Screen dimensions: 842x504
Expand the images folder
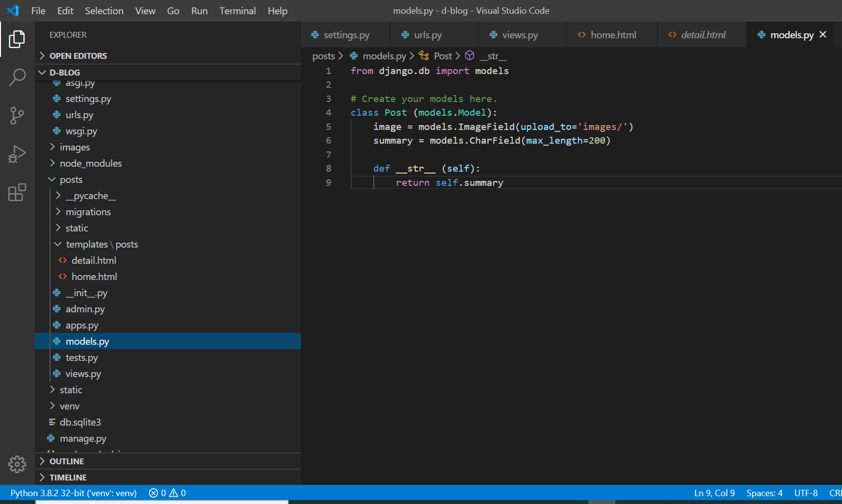[52, 147]
